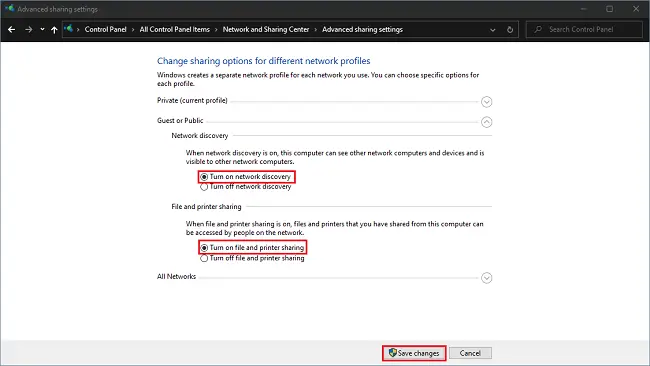Expand the Private (current profile) section
This screenshot has width=650, height=366.
486,102
